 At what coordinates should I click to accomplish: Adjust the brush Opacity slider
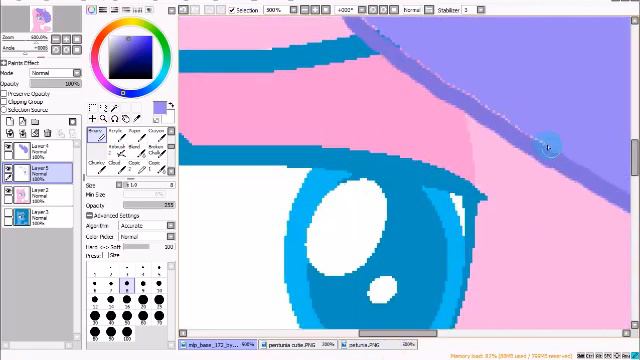(149, 205)
